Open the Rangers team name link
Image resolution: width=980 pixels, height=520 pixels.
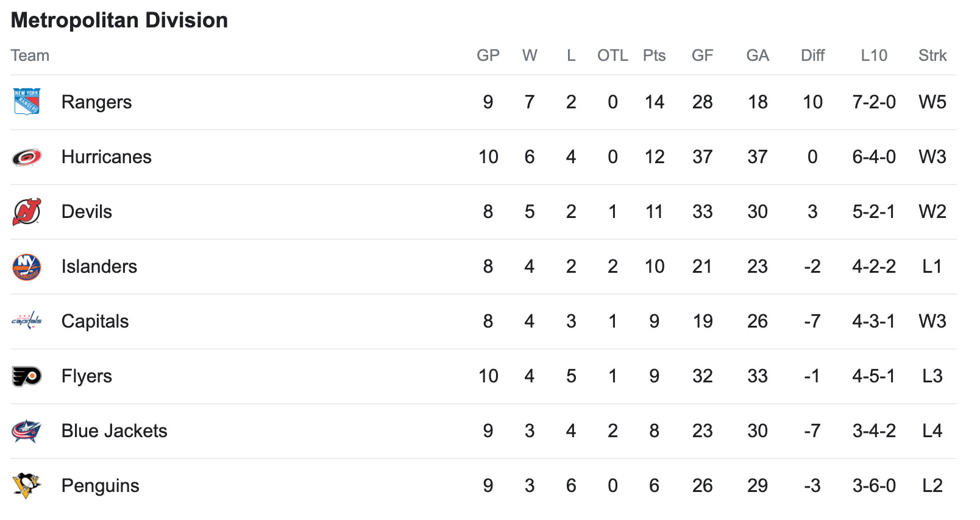(x=97, y=102)
